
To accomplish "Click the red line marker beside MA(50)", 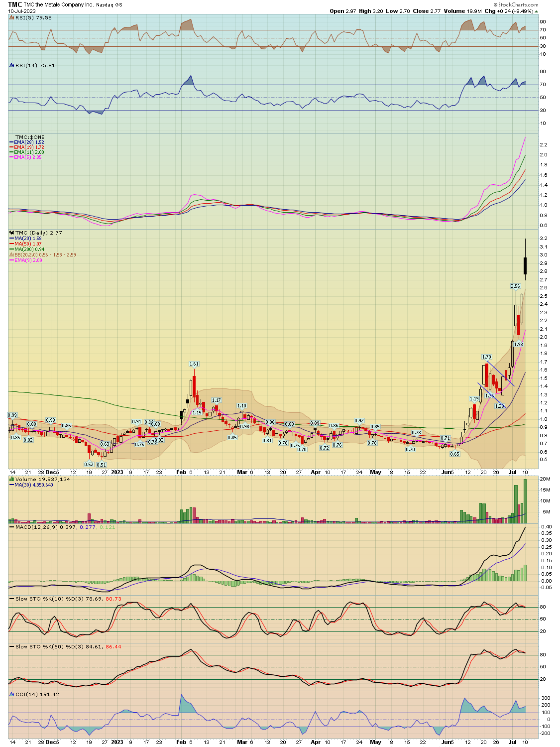I will click(x=11, y=244).
